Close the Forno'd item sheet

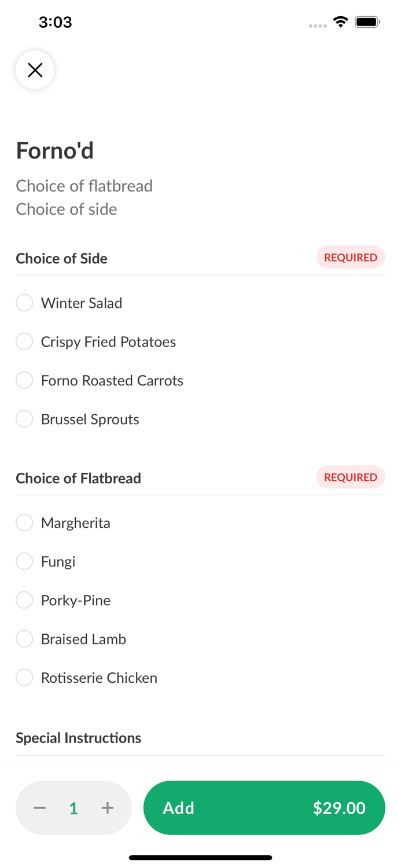click(35, 70)
